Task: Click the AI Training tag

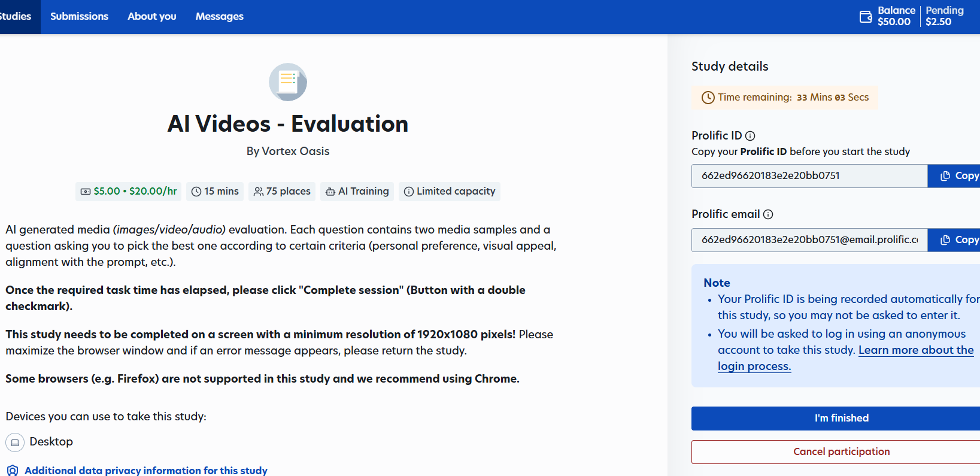Action: (x=357, y=191)
